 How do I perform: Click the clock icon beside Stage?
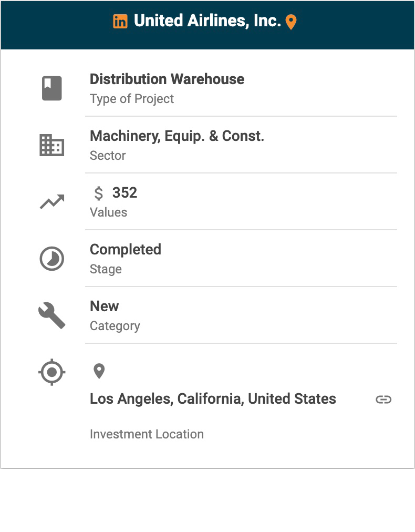[52, 259]
